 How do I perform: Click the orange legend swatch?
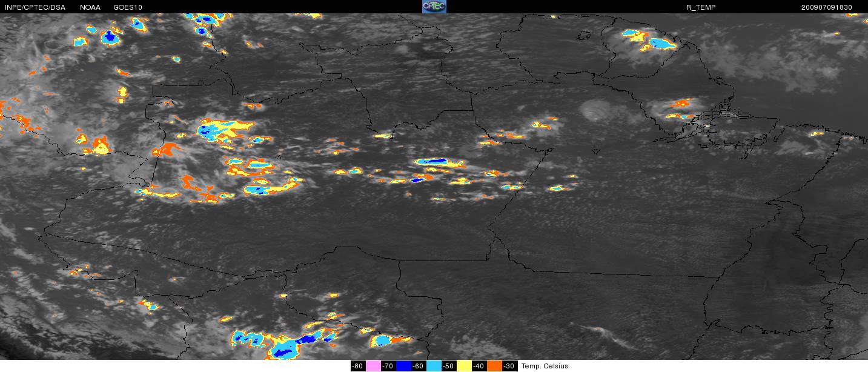click(494, 366)
